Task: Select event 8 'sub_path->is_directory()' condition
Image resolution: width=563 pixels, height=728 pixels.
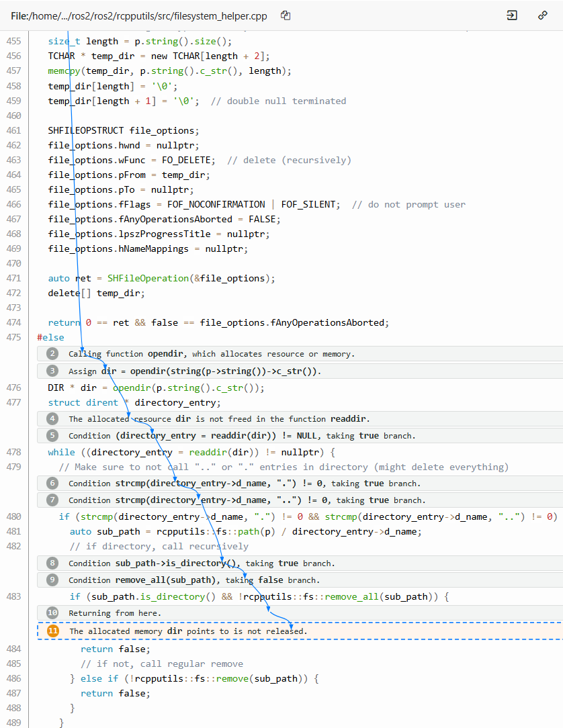Action: 300,563
